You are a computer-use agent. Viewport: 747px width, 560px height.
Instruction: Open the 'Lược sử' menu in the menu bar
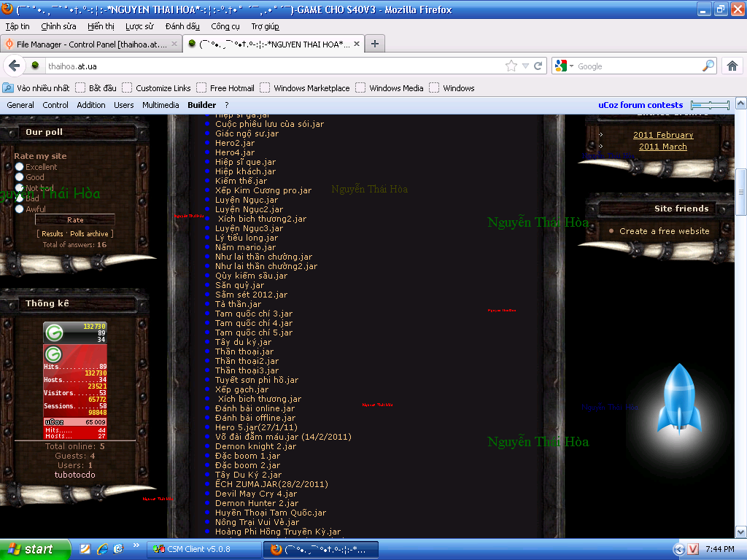[138, 26]
